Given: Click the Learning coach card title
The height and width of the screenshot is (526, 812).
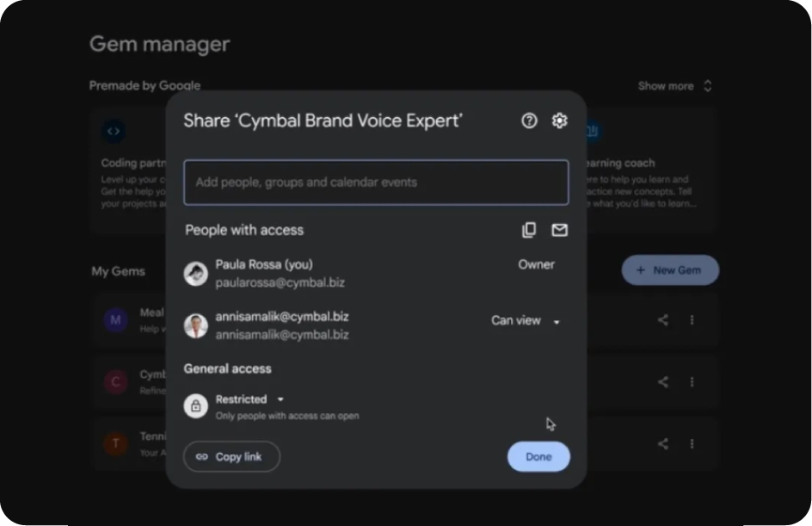Looking at the screenshot, I should point(620,163).
